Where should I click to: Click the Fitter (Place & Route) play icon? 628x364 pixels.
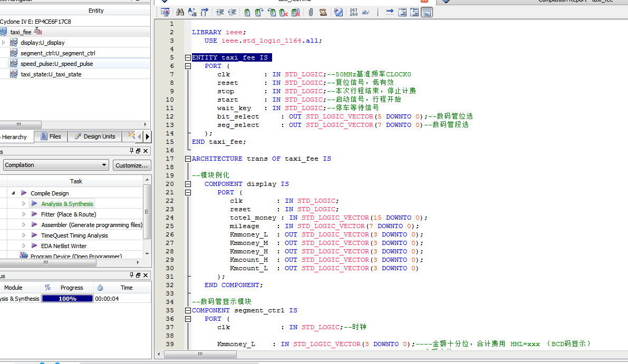coord(34,214)
